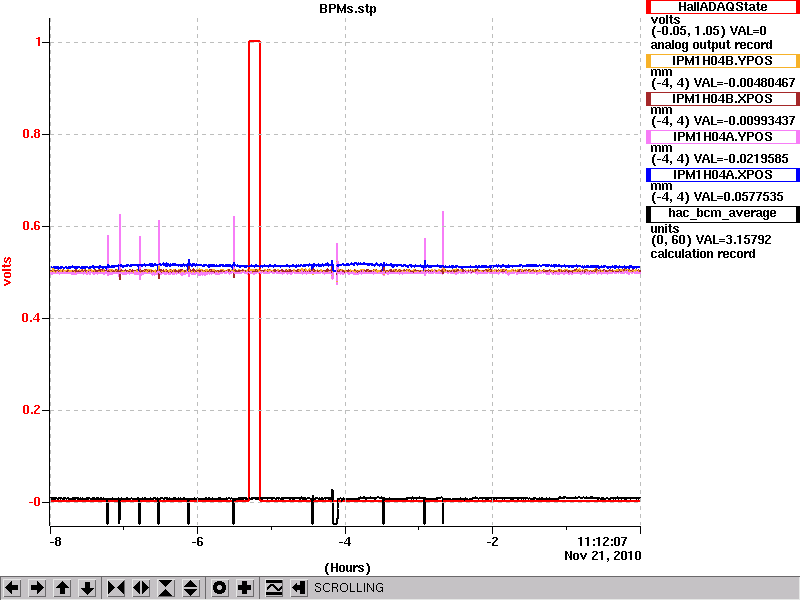
Task: Click the calculation record text
Action: click(x=703, y=254)
